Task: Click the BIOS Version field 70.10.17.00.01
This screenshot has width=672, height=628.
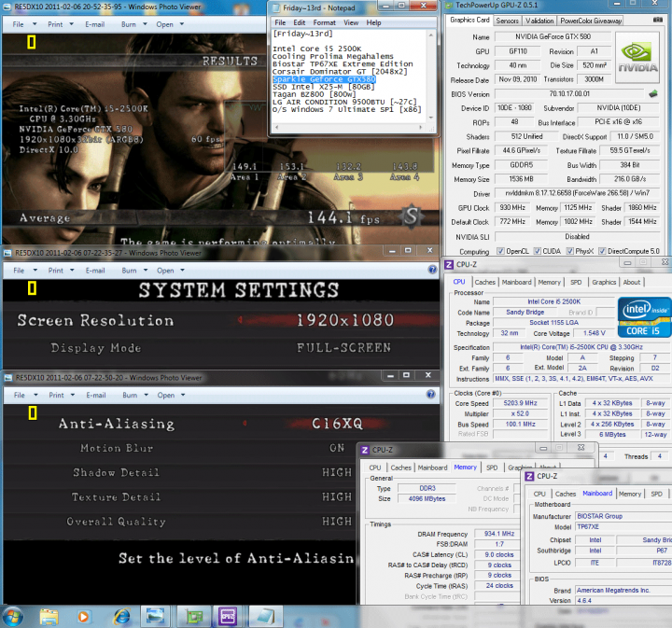Action: coord(569,94)
